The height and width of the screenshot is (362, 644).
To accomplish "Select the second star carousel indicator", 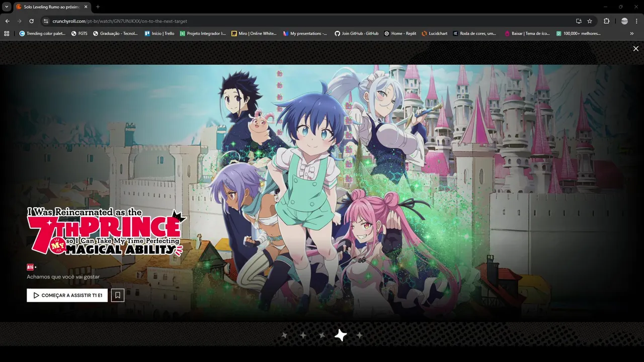I will 303,335.
